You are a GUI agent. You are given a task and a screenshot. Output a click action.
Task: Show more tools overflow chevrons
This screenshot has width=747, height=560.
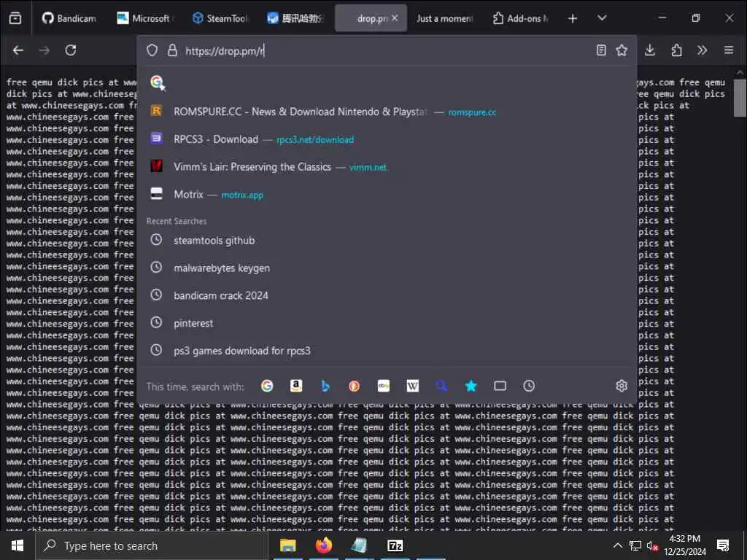703,50
